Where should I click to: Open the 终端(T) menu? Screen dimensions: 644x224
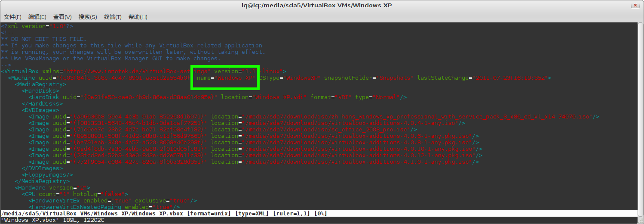click(113, 17)
